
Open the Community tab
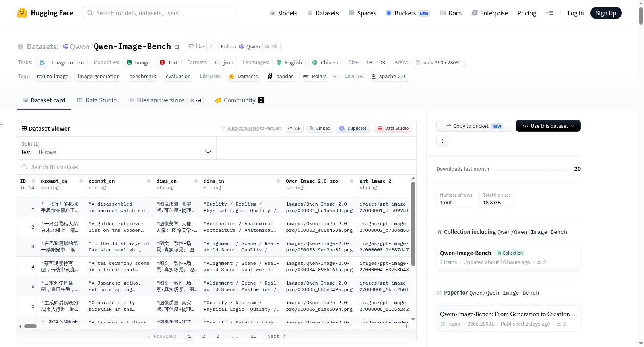coord(239,100)
